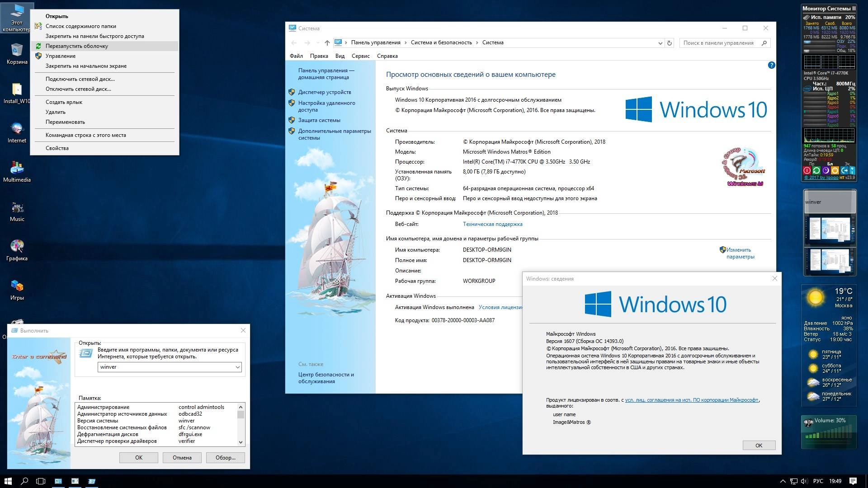Image resolution: width=868 pixels, height=488 pixels.
Task: Click OK in the Windows: сведения dialog
Action: click(759, 446)
